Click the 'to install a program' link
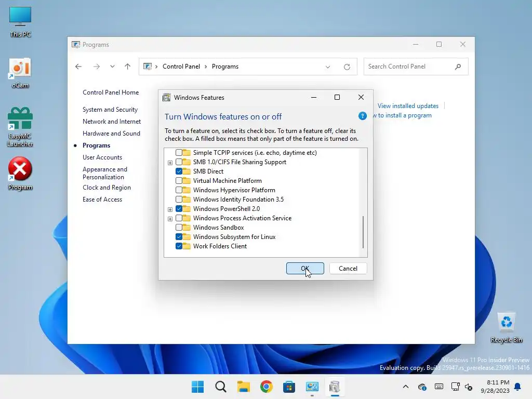 (x=403, y=115)
